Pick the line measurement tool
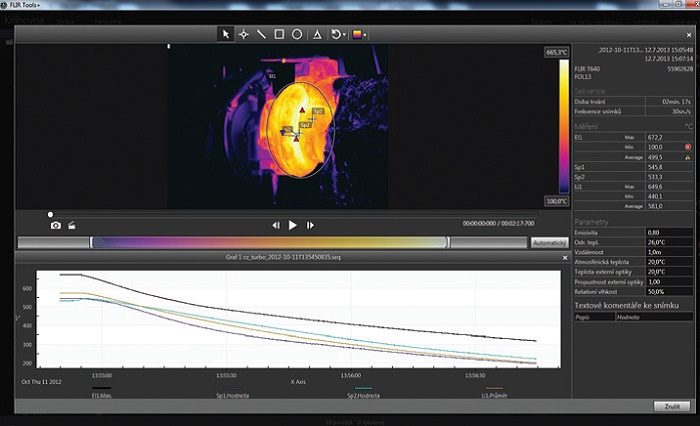Image resolution: width=700 pixels, height=426 pixels. (x=262, y=34)
